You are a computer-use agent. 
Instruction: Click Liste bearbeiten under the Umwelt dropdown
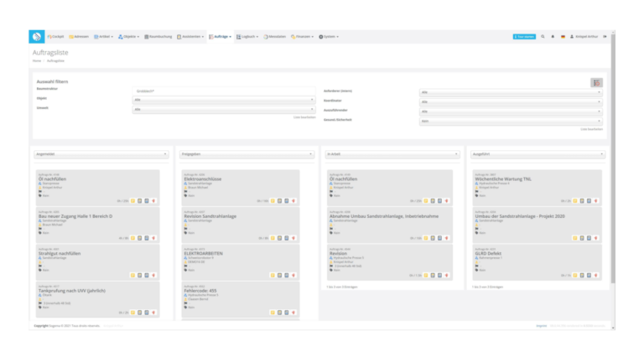pyautogui.click(x=304, y=117)
